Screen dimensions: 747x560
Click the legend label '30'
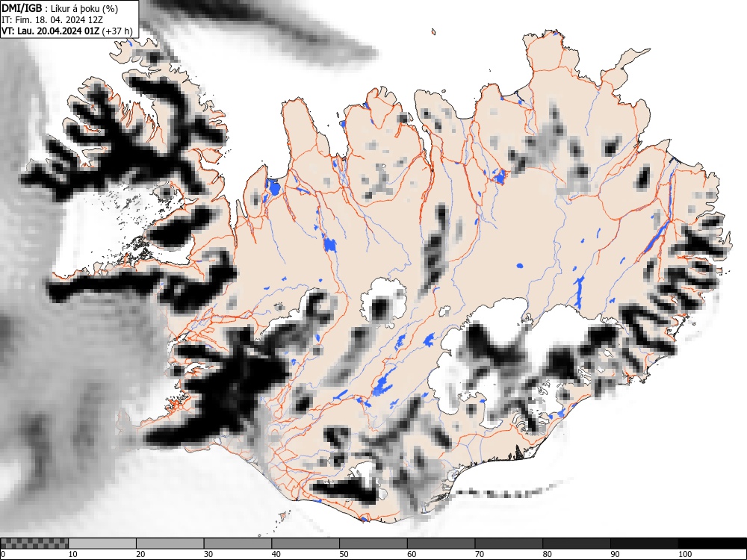pyautogui.click(x=208, y=554)
